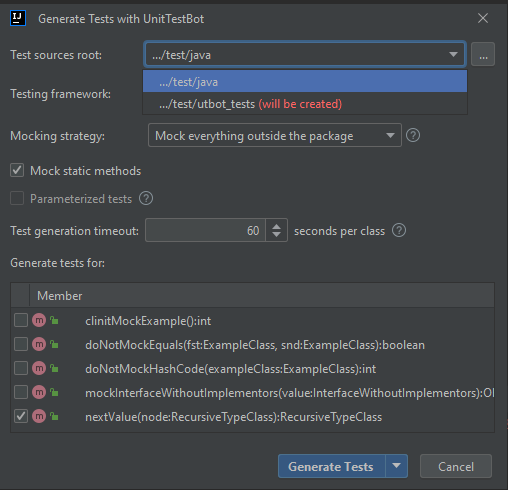Check the doNotMockEquals method checkbox
508x490 pixels.
click(21, 344)
